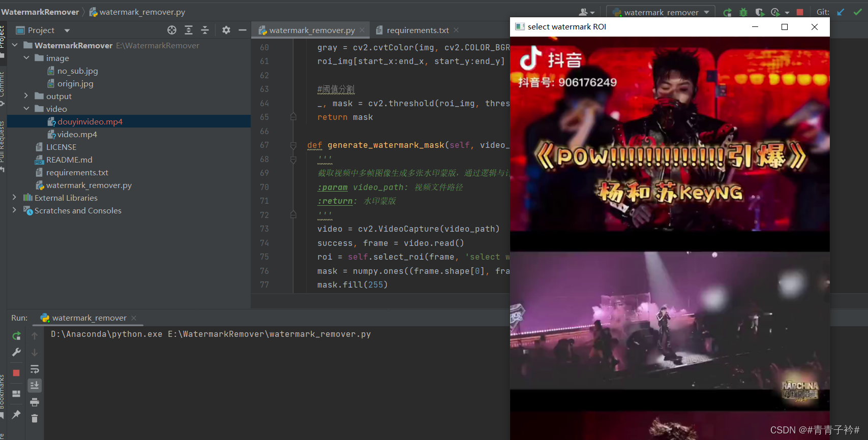
Task: Select origin.jpg in the project tree
Action: (75, 83)
